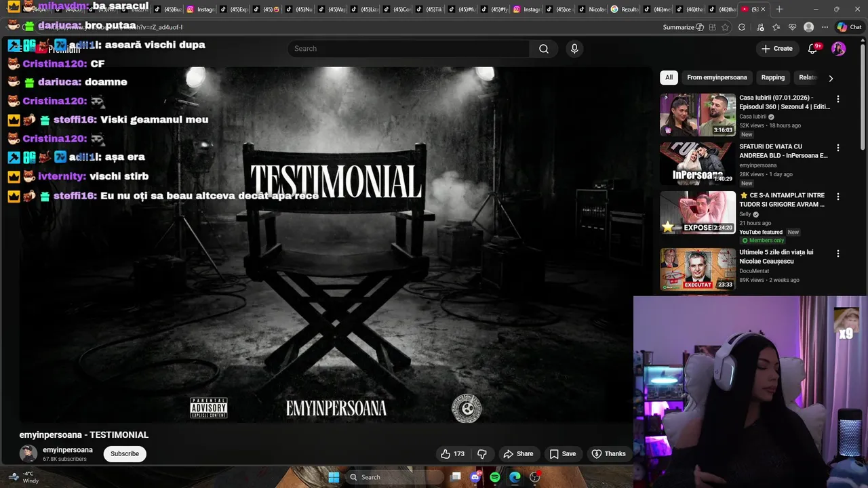Click the Create button

click(776, 49)
